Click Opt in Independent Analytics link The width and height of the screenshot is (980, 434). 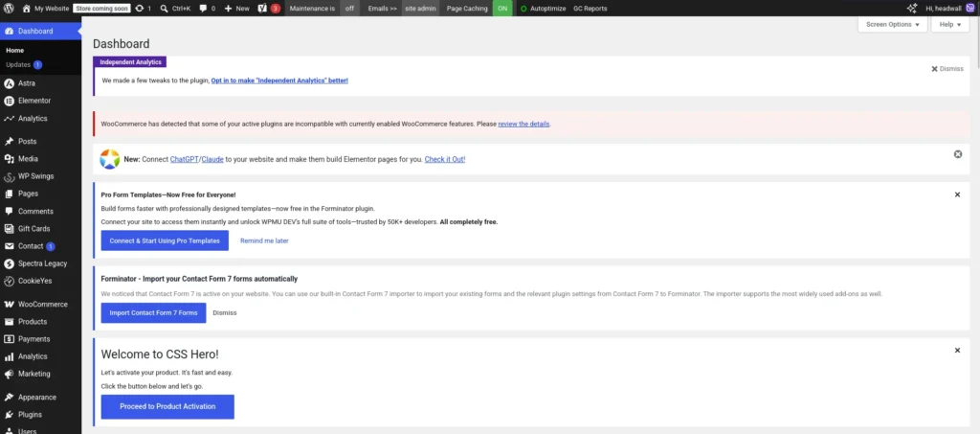click(279, 80)
